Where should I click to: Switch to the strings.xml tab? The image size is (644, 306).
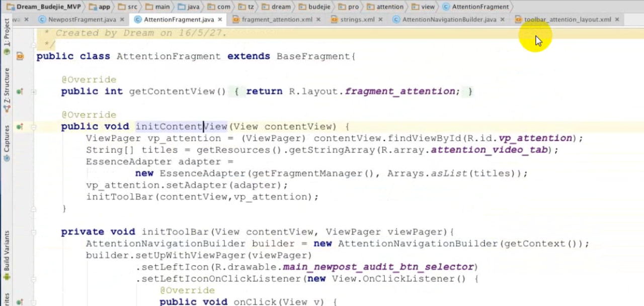[x=357, y=20]
